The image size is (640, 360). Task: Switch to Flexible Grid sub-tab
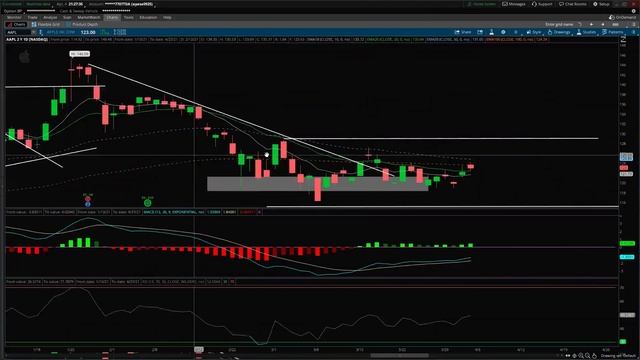(47, 24)
